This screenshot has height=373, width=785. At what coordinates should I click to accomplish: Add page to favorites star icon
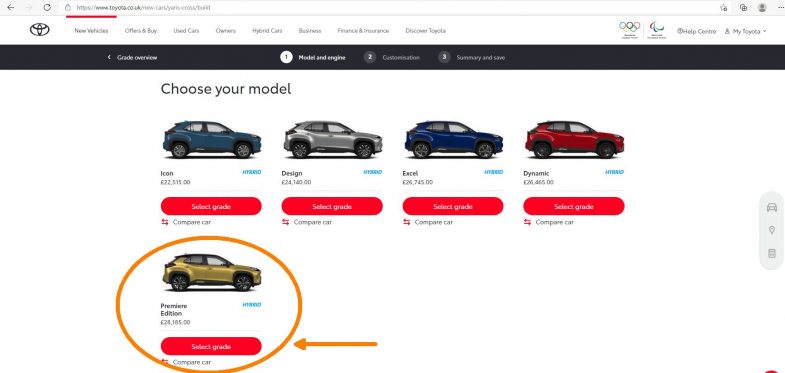point(723,8)
